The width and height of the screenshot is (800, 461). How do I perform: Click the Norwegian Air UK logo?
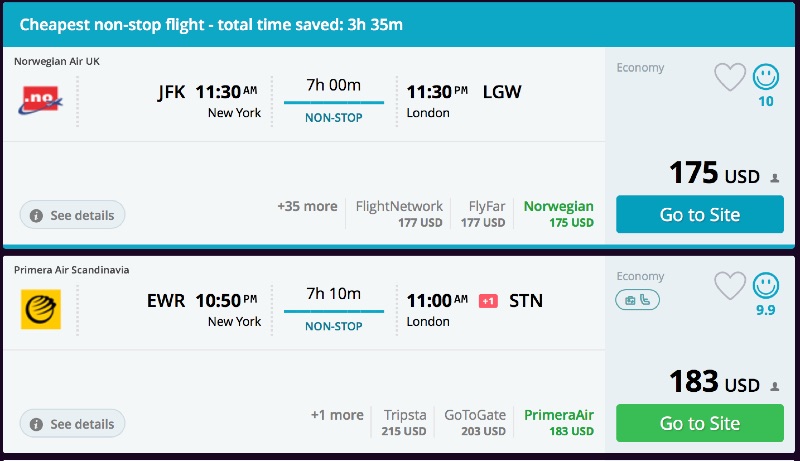point(41,100)
